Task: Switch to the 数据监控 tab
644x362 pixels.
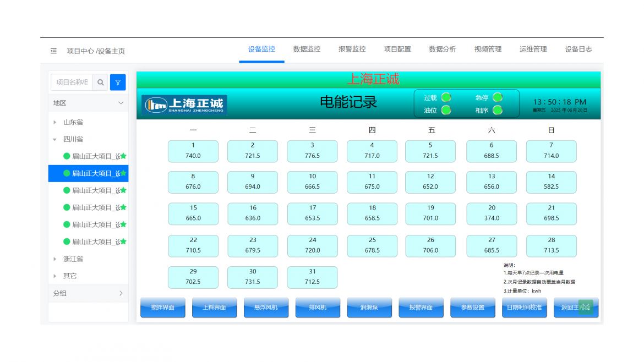Action: coord(307,49)
